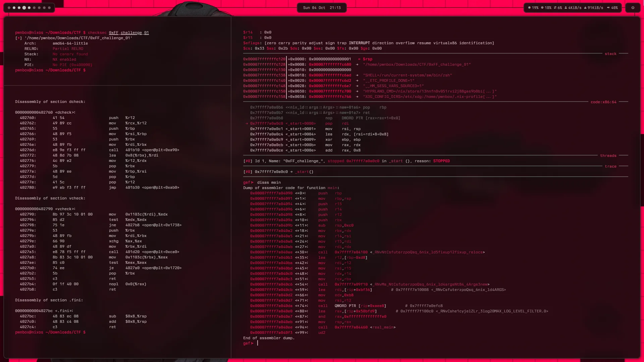This screenshot has height=362, width=644.
Task: Click the $eflags register label
Action: click(x=251, y=43)
